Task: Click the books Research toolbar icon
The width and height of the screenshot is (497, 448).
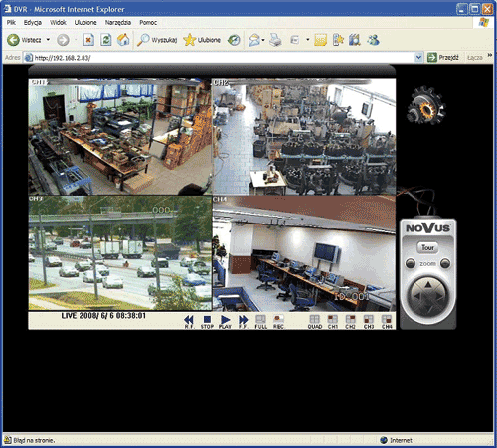Action: coord(355,40)
